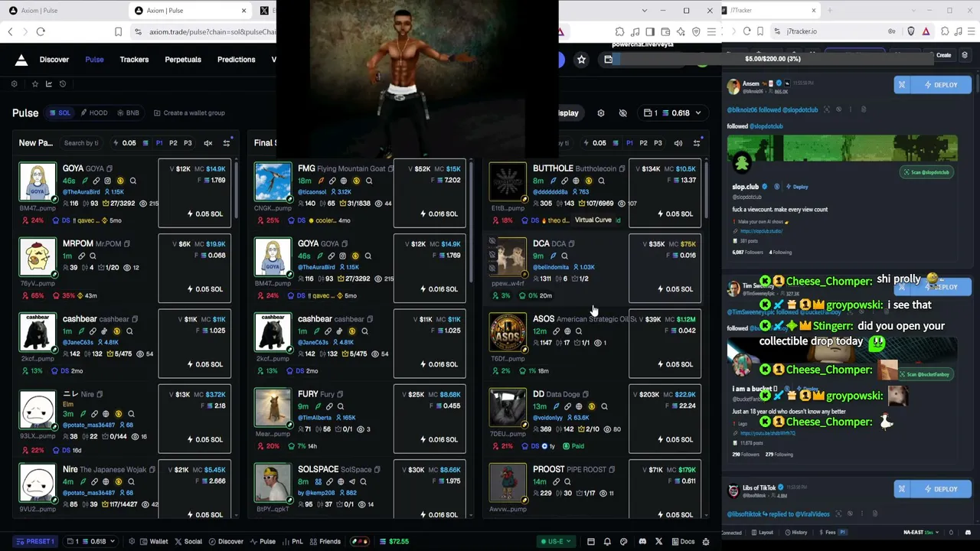This screenshot has width=980, height=551.
Task: Open footer settings gear next to Wallet
Action: pyautogui.click(x=132, y=542)
